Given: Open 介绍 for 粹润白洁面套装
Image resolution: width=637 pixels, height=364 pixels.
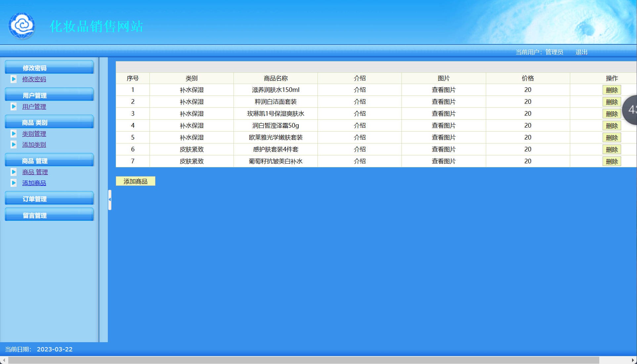Looking at the screenshot, I should pos(360,102).
